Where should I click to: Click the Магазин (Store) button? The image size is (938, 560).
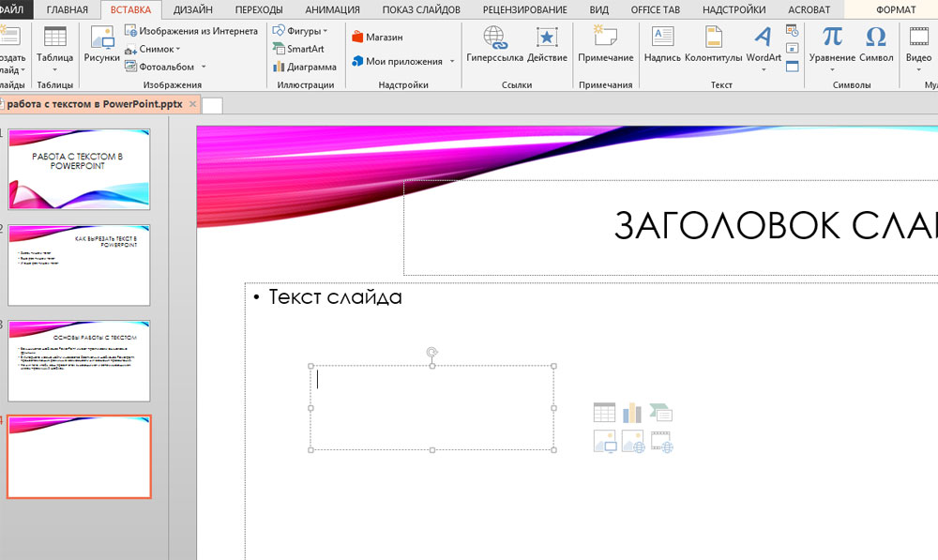pos(377,38)
